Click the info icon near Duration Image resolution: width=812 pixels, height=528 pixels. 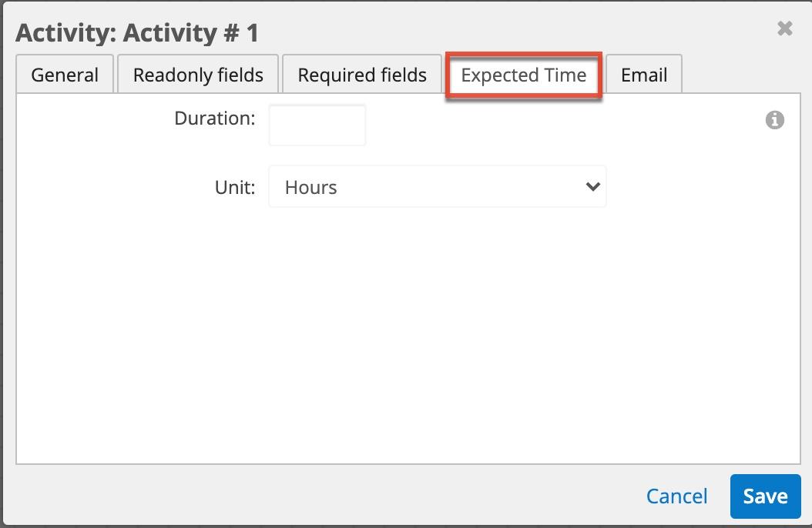coord(774,119)
